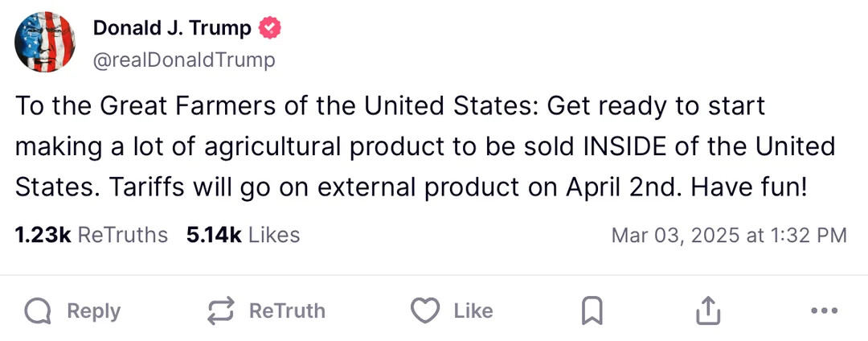The width and height of the screenshot is (868, 341).
Task: View the 5.14k Likes list
Action: 243,235
